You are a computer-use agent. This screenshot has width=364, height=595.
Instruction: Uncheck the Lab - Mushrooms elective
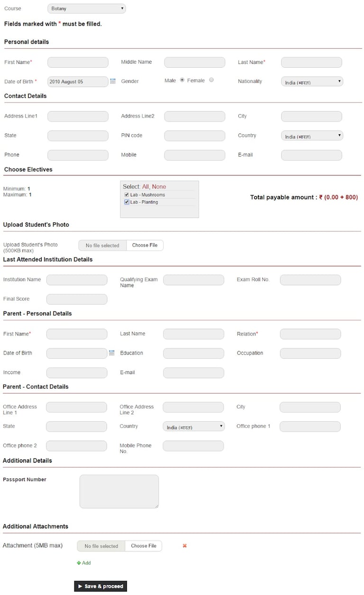tap(127, 195)
